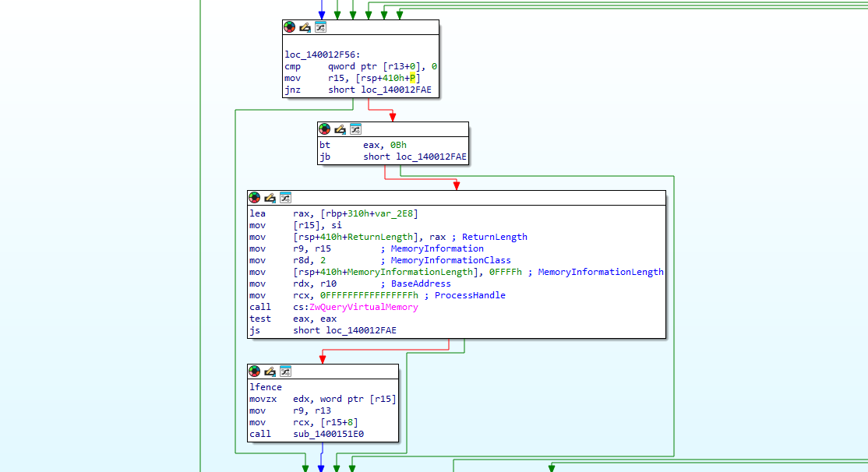The image size is (868, 472).
Task: Click the group nodes icon on the lfence block
Action: point(285,372)
